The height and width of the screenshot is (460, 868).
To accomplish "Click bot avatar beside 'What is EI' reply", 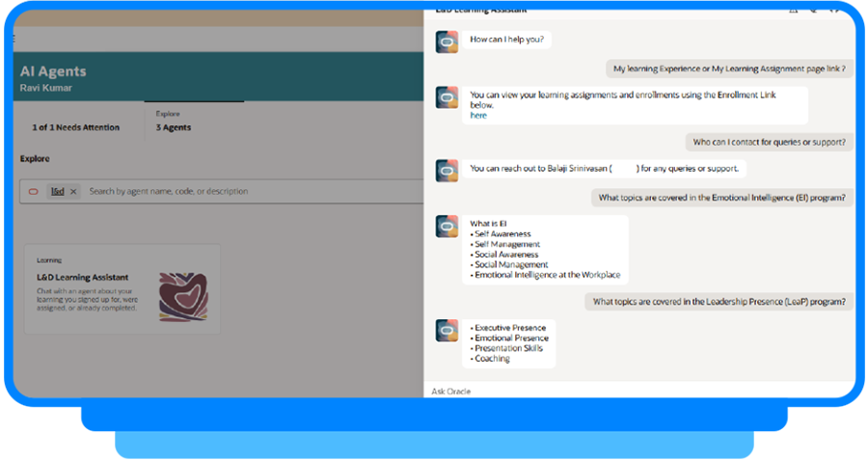I will point(447,226).
